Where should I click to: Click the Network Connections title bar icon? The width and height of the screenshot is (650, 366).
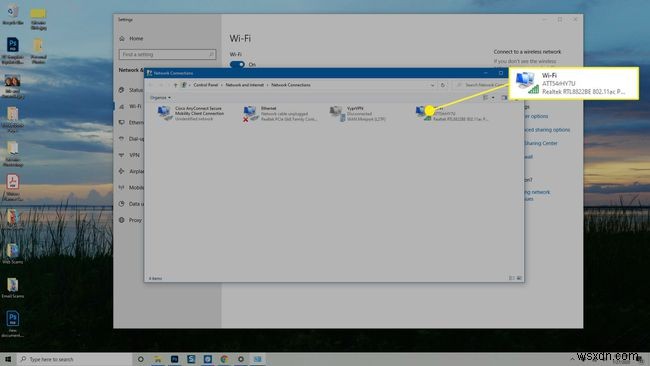coord(149,73)
